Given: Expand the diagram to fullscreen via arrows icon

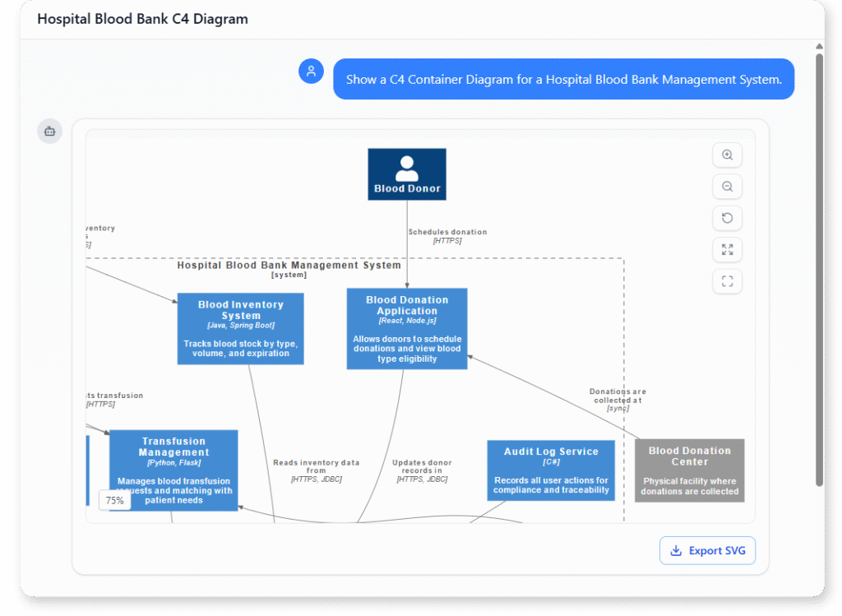Looking at the screenshot, I should [x=727, y=249].
